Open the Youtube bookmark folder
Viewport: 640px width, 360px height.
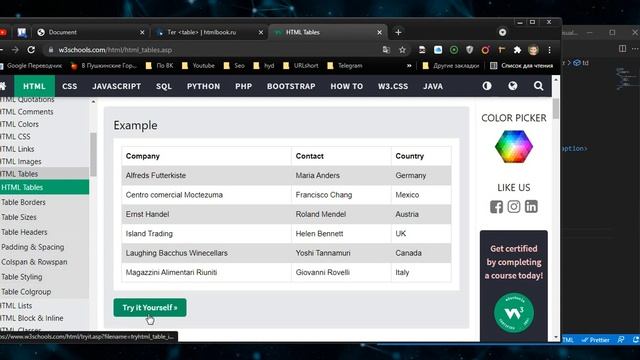tap(198, 66)
